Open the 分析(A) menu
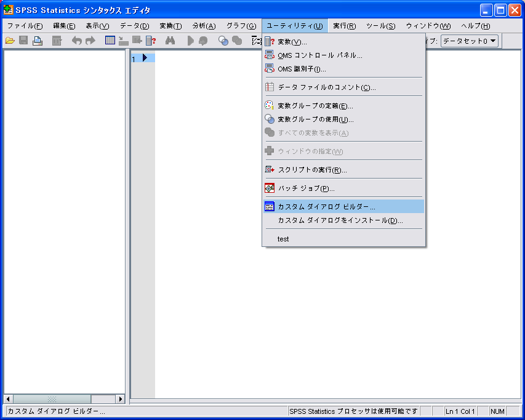This screenshot has width=525, height=420. point(204,26)
